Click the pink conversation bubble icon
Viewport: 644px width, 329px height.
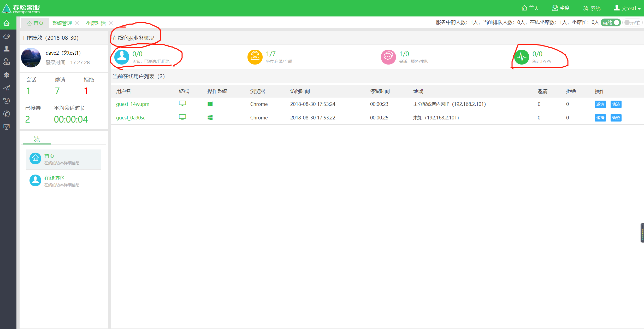click(388, 57)
